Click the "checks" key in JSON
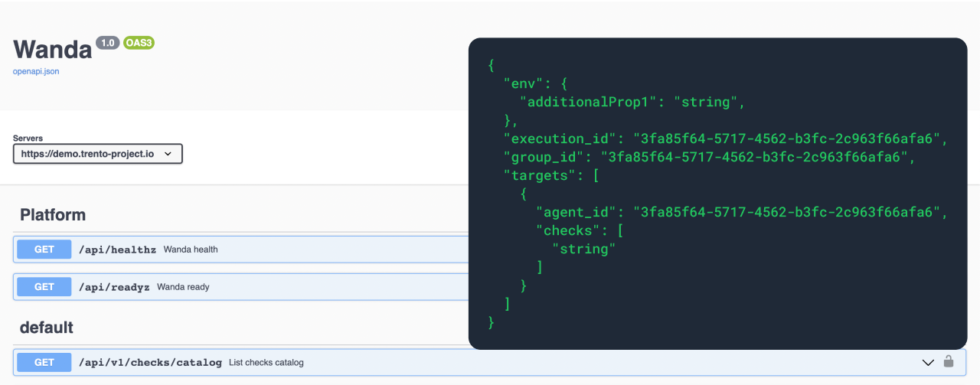Viewport: 980px width, 385px height. tap(567, 230)
